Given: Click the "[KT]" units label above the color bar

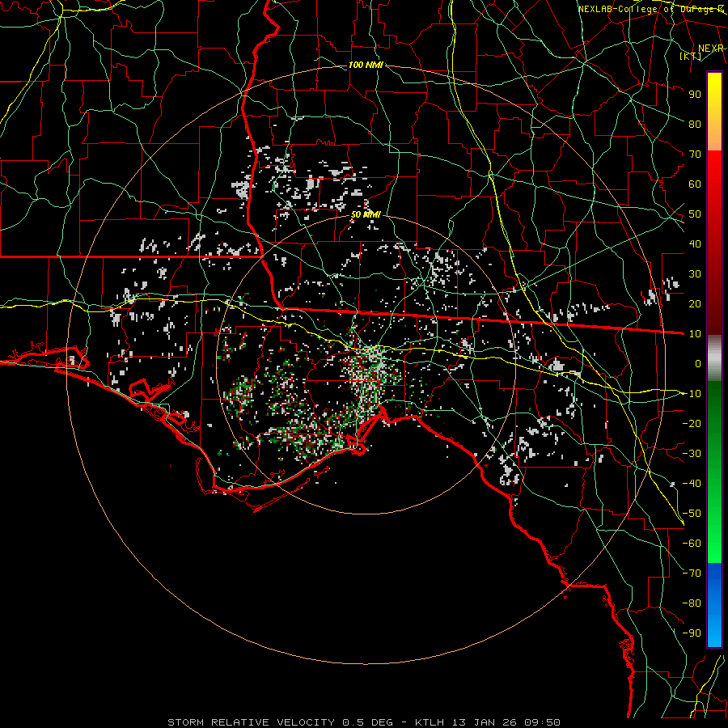Looking at the screenshot, I should [690, 56].
